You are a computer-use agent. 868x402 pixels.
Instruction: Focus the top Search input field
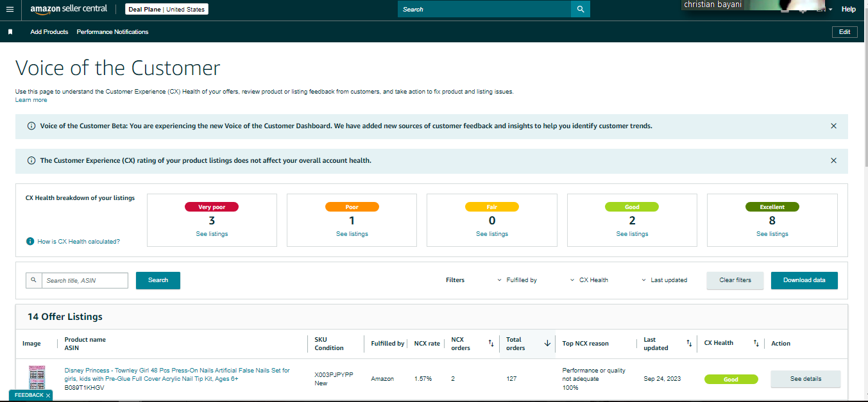pos(484,10)
